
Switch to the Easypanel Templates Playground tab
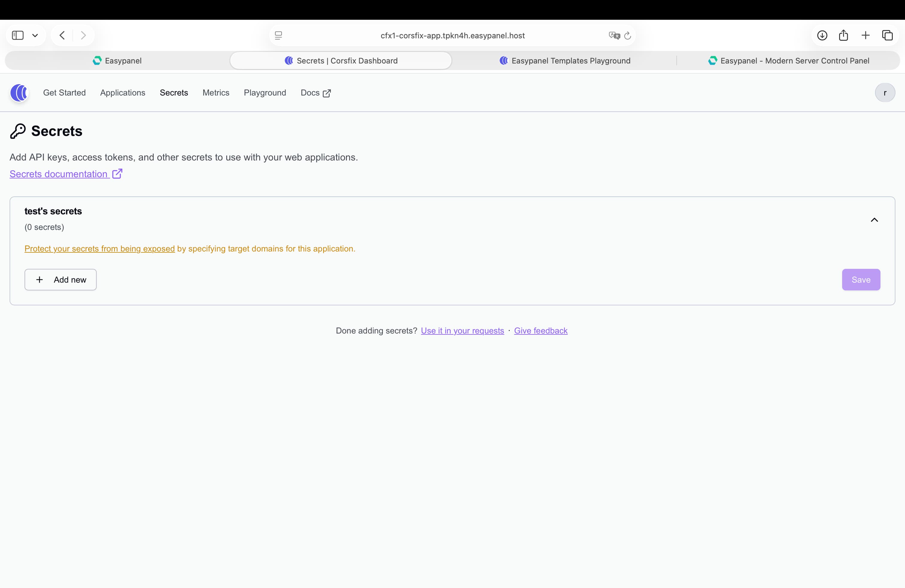[564, 60]
